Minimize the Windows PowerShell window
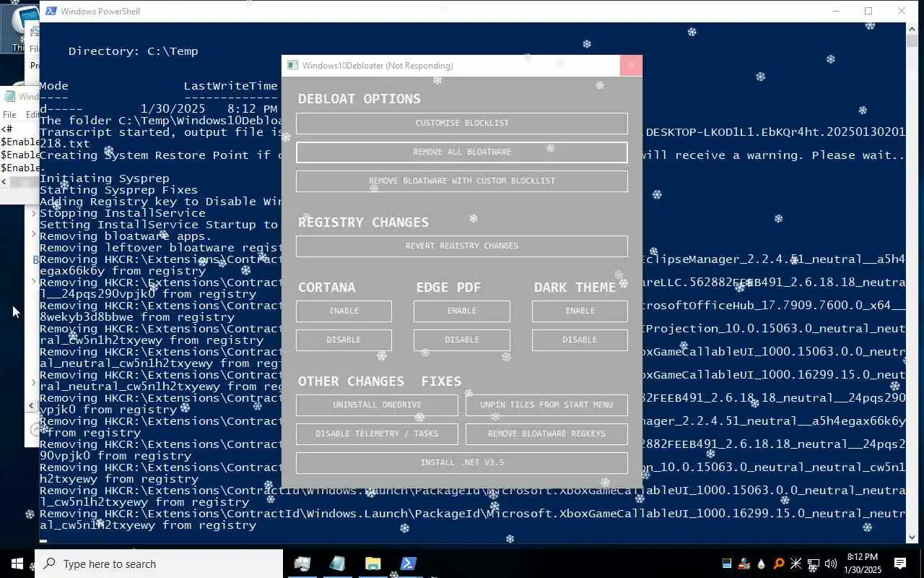Viewport: 924px width, 578px height. pos(835,11)
